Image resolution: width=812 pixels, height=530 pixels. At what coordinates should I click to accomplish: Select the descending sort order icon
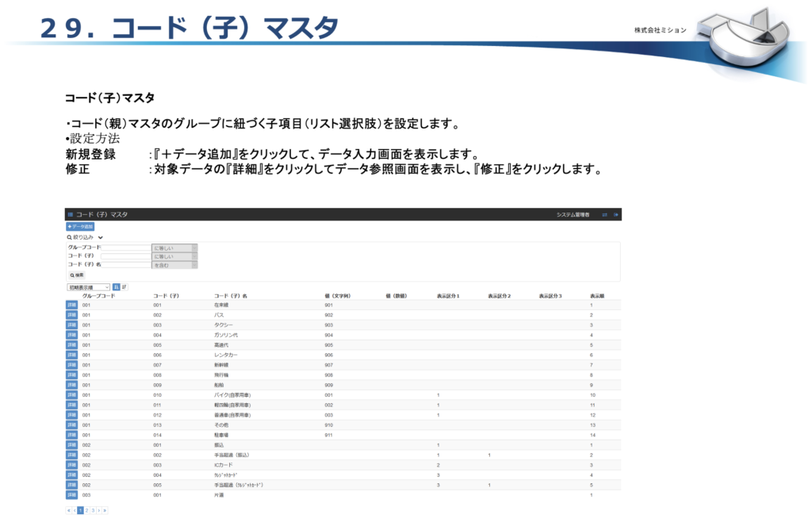[x=124, y=287]
